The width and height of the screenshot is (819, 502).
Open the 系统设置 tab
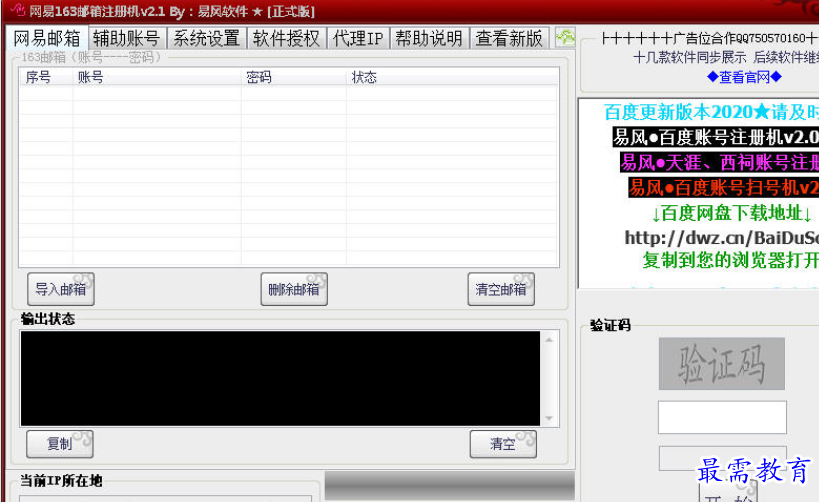coord(206,38)
